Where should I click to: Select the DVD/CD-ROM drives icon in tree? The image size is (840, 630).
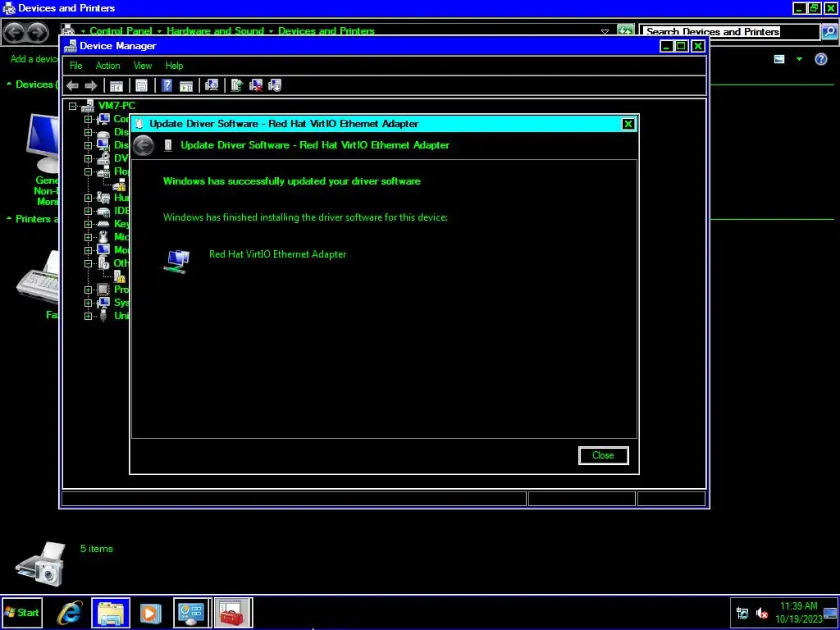(103, 158)
